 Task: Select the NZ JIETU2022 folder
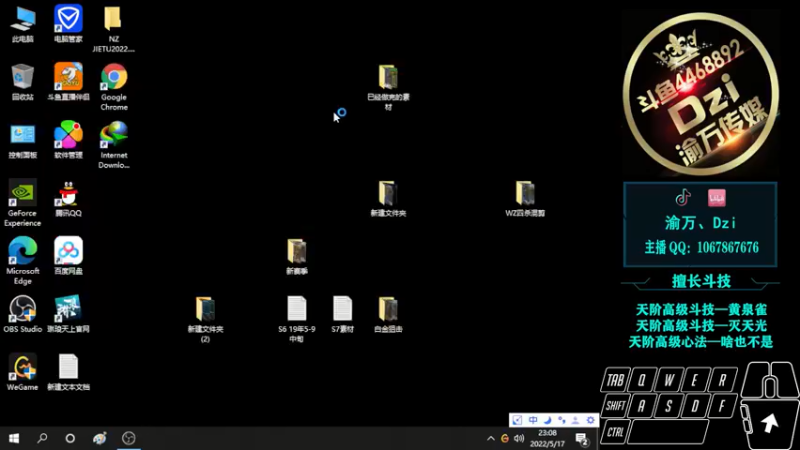113,29
